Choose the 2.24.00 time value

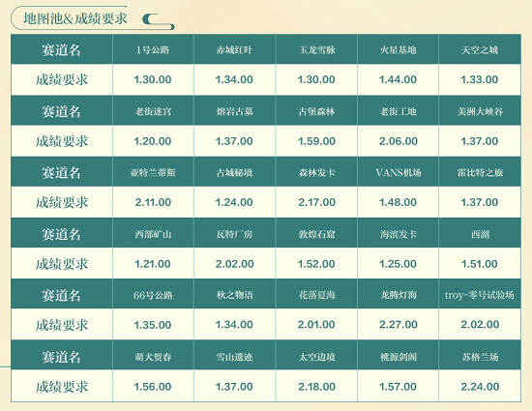[480, 387]
